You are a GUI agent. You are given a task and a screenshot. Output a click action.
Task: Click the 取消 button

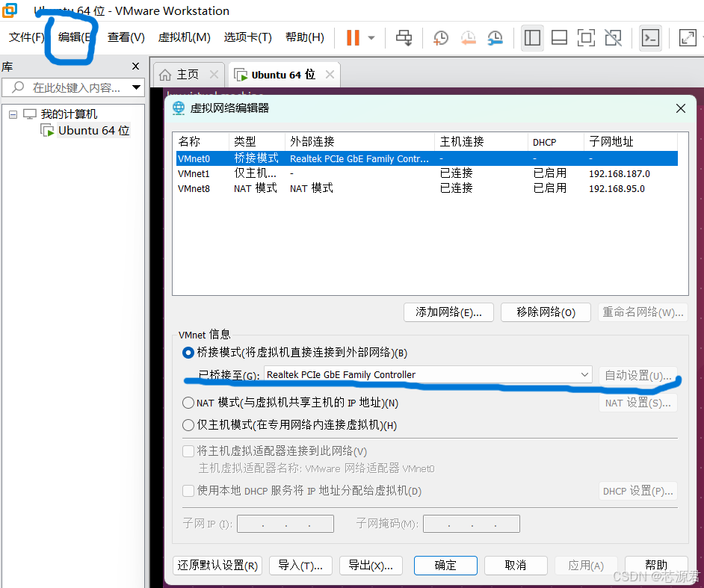click(516, 566)
